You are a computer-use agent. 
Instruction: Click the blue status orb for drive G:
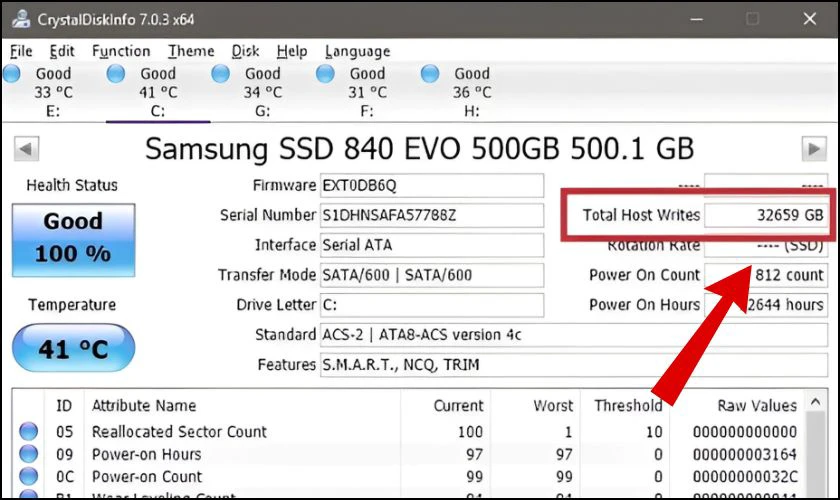[220, 73]
